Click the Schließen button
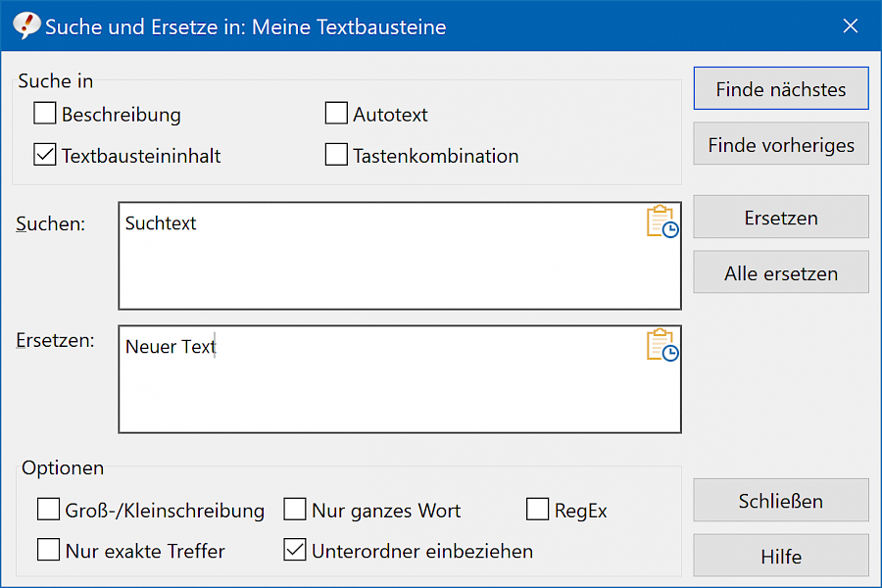 (781, 500)
